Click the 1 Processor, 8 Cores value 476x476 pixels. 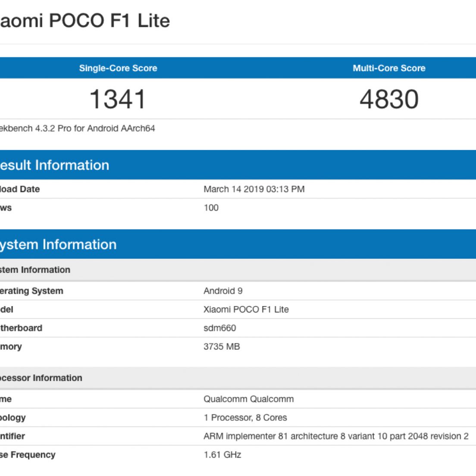click(x=245, y=418)
